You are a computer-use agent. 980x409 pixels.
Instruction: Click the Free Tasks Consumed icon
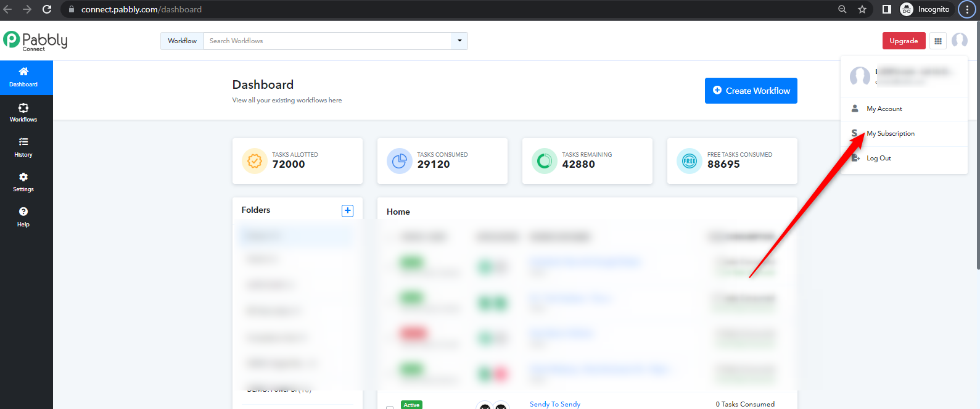pos(689,161)
